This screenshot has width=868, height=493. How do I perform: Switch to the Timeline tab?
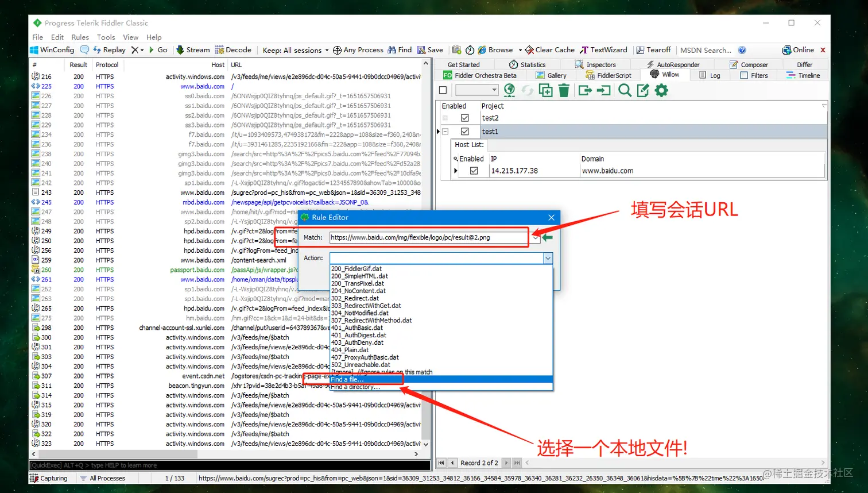pos(803,75)
